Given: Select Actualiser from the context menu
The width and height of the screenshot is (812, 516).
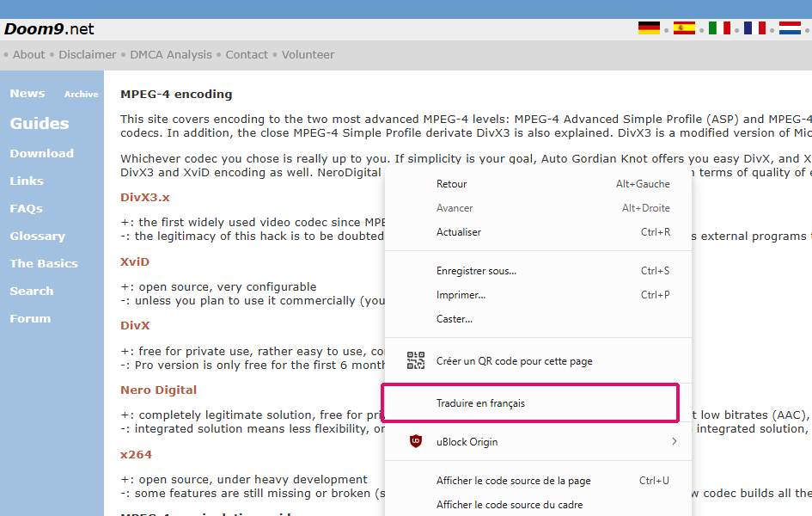Looking at the screenshot, I should pos(538,232).
